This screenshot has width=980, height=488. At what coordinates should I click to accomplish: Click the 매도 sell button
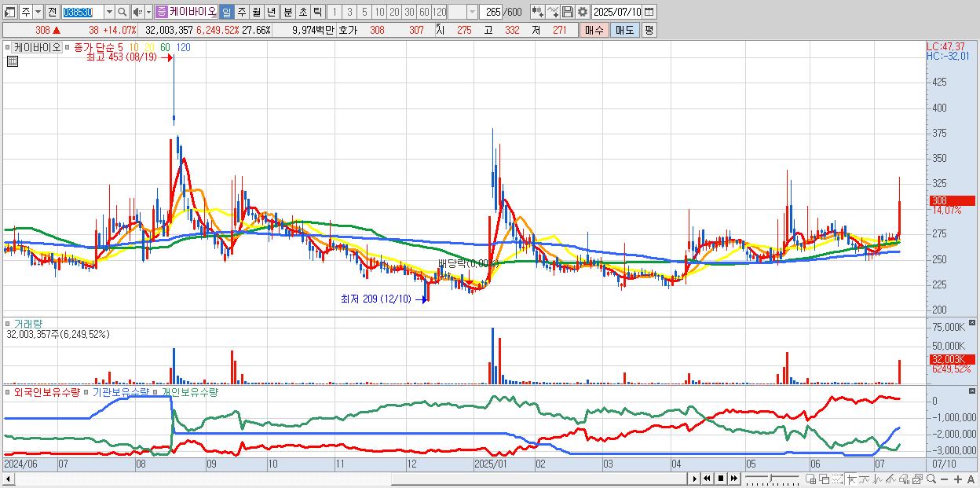pos(624,30)
